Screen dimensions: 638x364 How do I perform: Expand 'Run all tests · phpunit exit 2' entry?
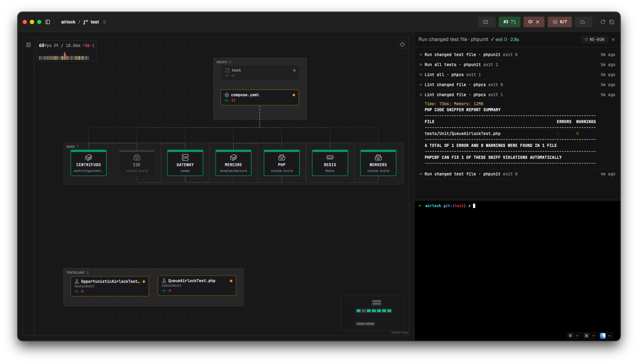[517, 65]
